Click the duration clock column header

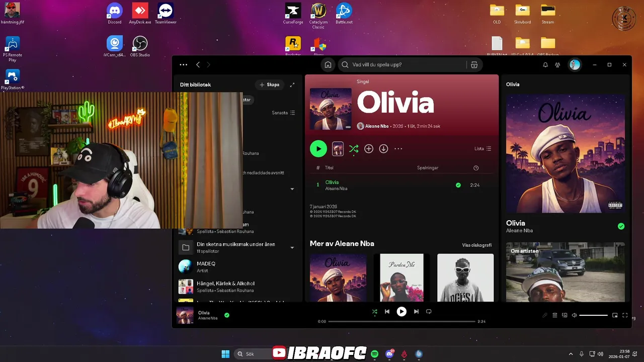(x=476, y=168)
